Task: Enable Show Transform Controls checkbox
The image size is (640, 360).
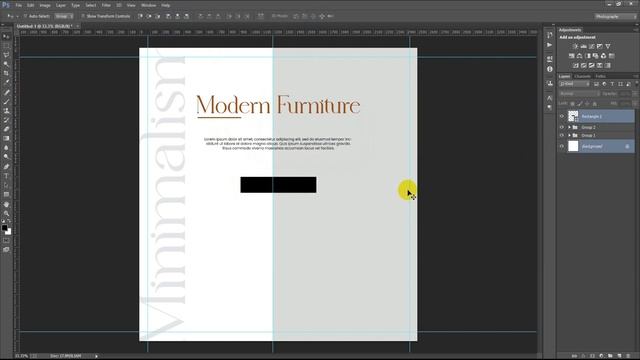Action: coord(83,16)
